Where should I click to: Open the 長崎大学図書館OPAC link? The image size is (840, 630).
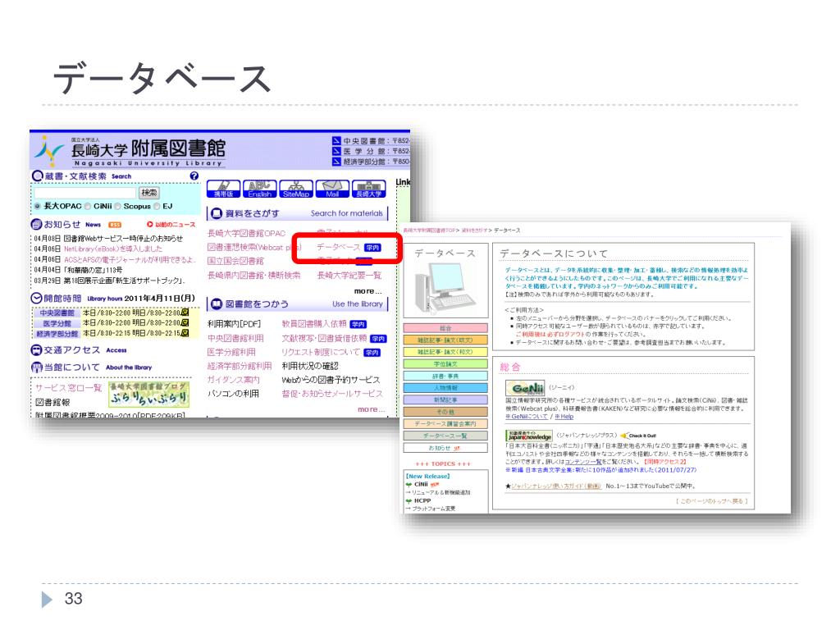click(246, 233)
